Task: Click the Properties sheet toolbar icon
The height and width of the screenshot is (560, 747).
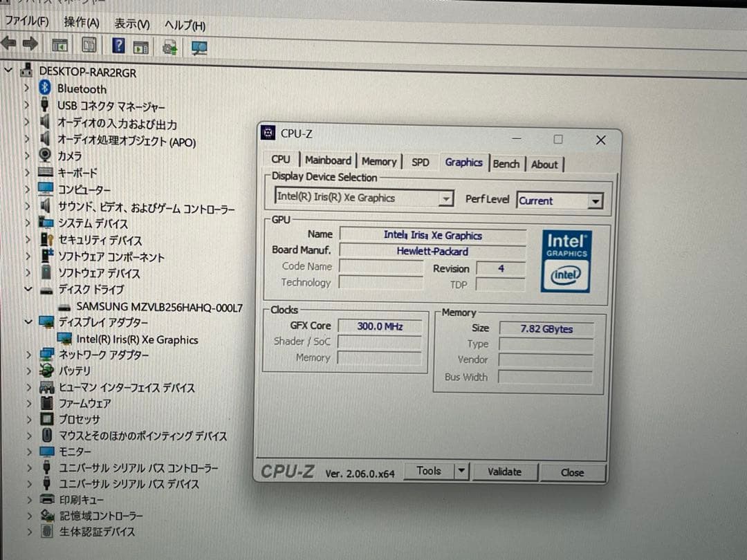Action: coord(89,45)
